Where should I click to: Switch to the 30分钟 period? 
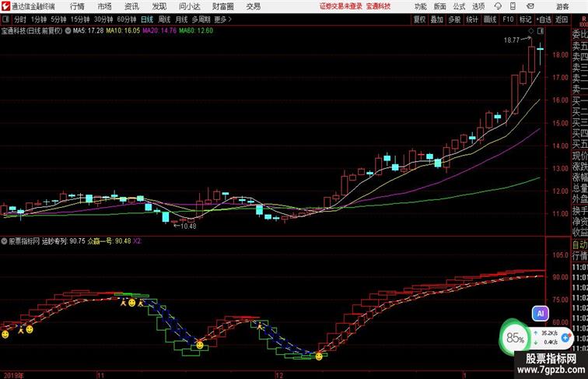[103, 19]
